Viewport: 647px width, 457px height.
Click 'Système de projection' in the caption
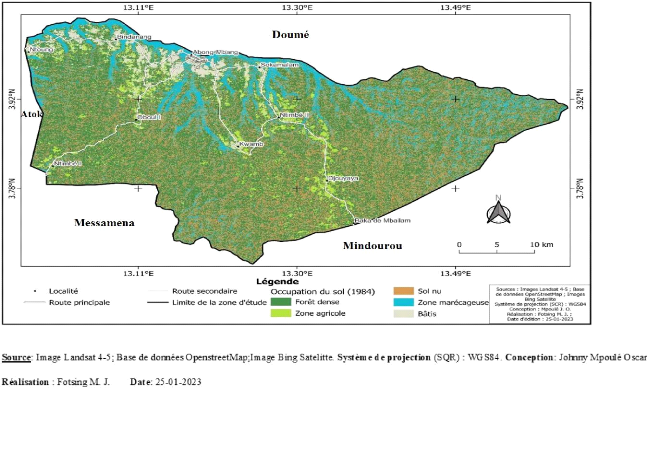[384, 358]
